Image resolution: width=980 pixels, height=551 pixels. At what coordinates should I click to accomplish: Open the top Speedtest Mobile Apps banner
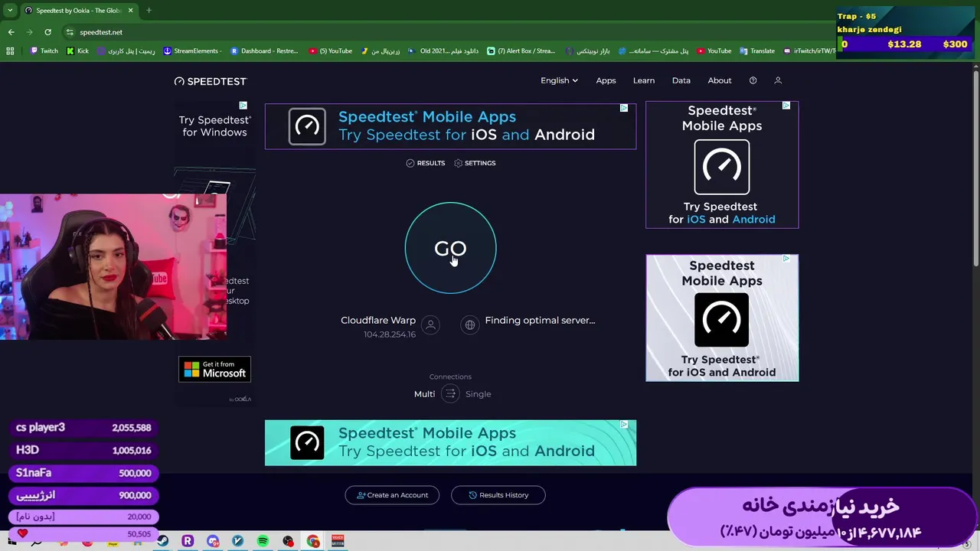point(450,126)
